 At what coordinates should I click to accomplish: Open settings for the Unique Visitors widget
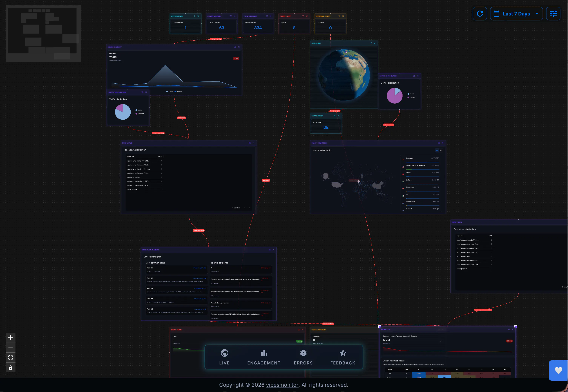230,16
